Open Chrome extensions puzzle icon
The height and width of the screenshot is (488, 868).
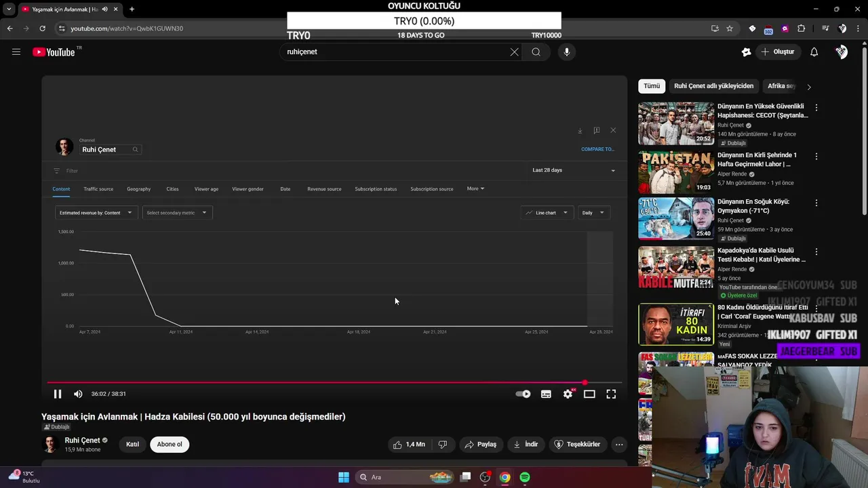(802, 28)
